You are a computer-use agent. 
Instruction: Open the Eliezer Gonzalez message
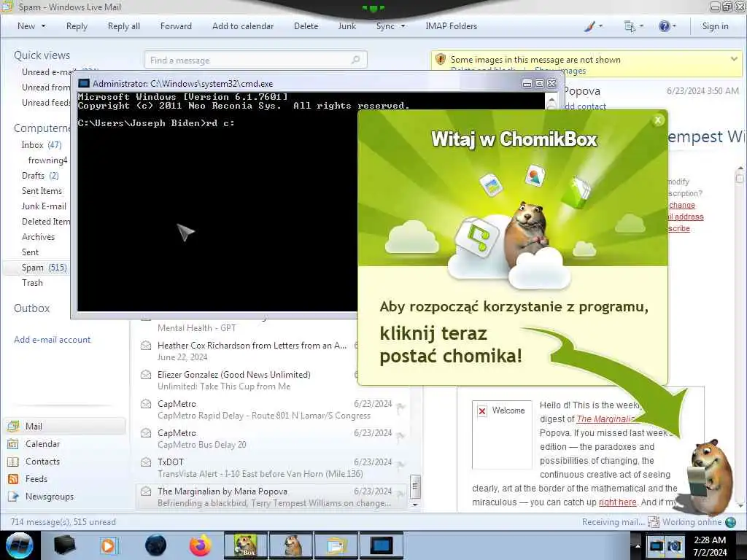[x=248, y=380]
